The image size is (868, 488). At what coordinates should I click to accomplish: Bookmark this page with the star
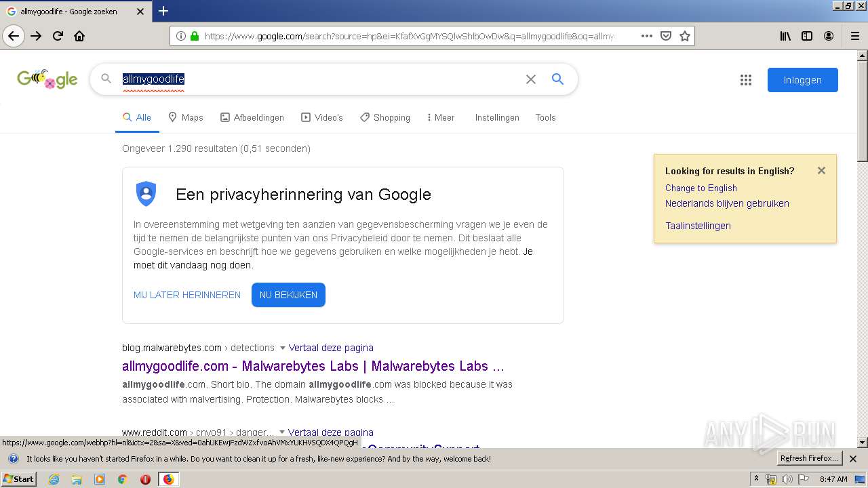click(685, 36)
